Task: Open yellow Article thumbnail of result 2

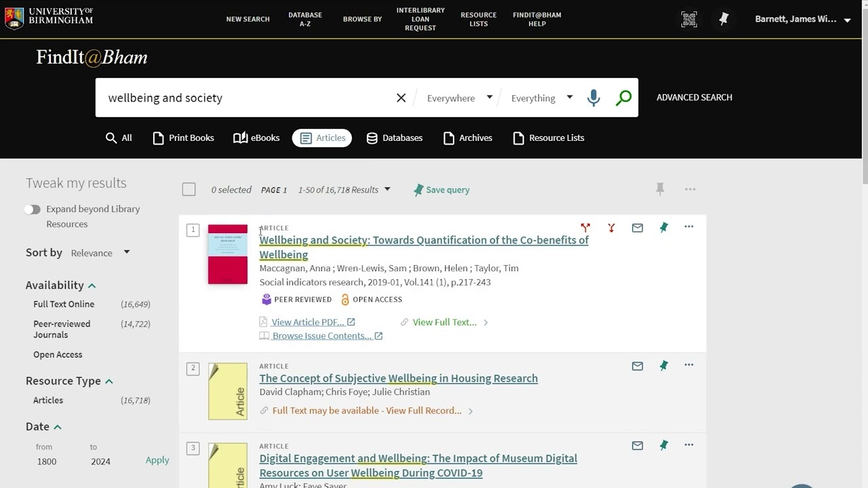Action: (x=228, y=391)
